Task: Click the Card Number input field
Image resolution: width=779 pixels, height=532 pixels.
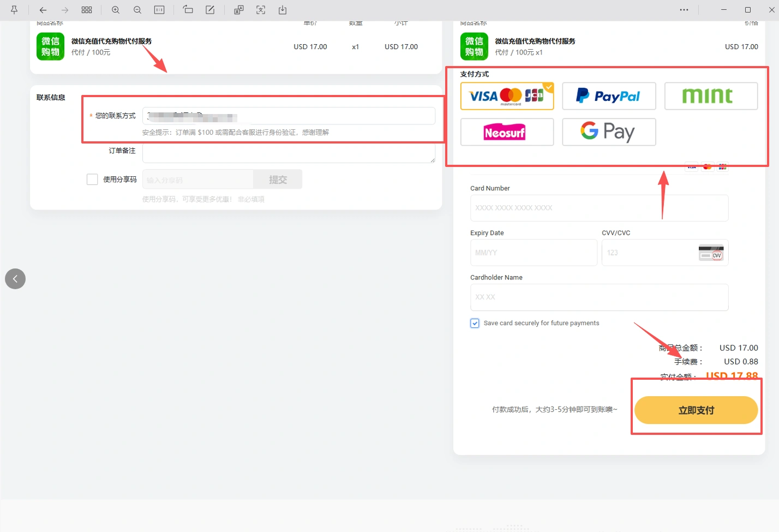Action: [599, 208]
